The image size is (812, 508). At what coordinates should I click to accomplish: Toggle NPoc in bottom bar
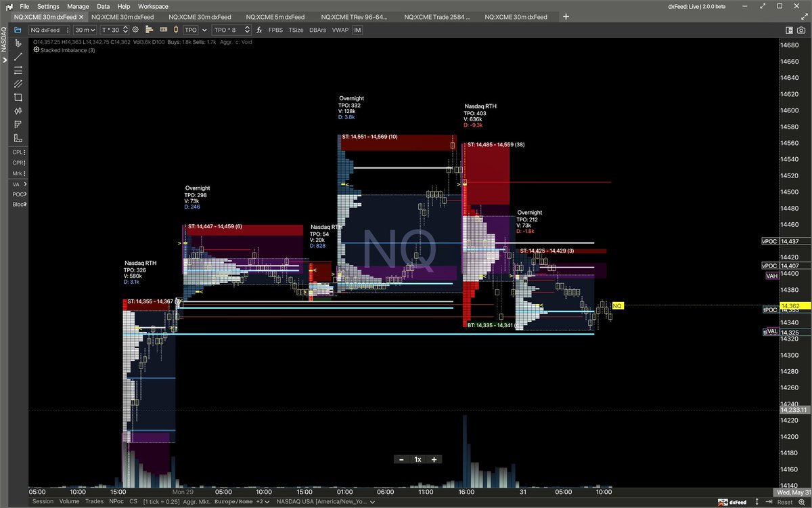(116, 502)
